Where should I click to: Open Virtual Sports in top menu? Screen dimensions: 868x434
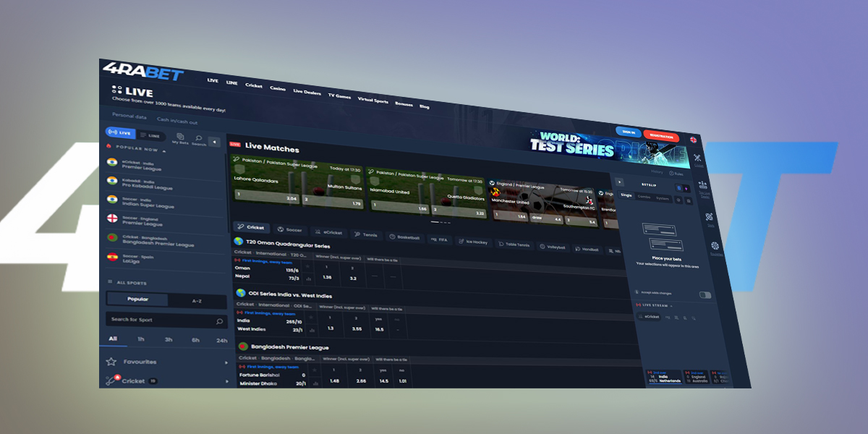pos(373,100)
